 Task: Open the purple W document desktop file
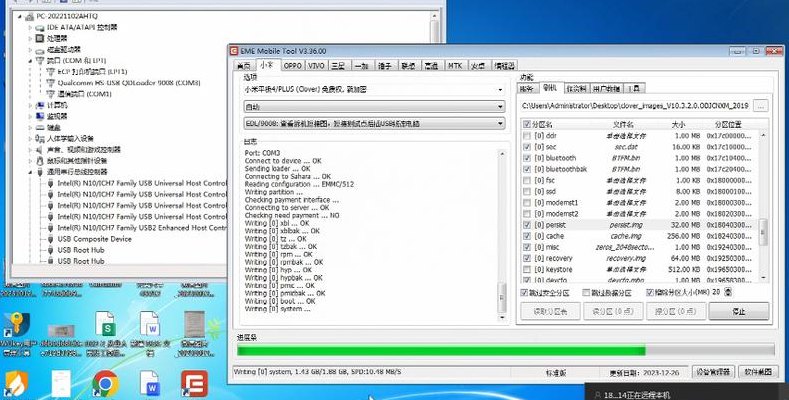149,325
